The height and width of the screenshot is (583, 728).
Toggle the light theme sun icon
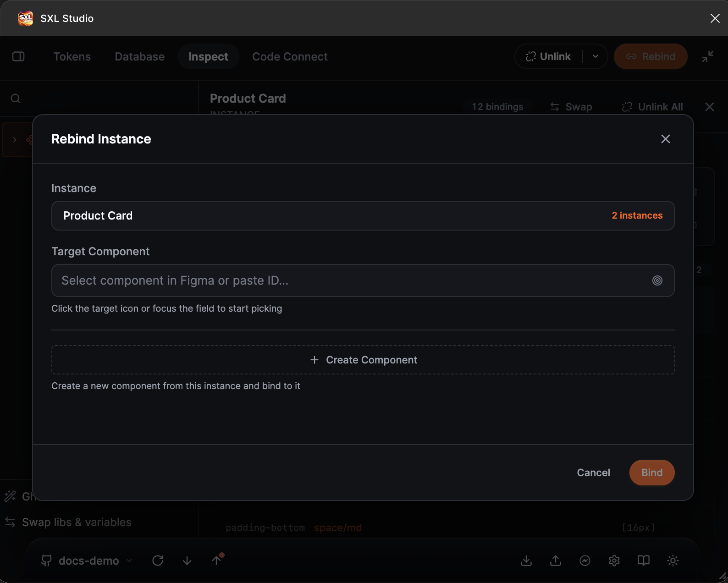tap(673, 561)
